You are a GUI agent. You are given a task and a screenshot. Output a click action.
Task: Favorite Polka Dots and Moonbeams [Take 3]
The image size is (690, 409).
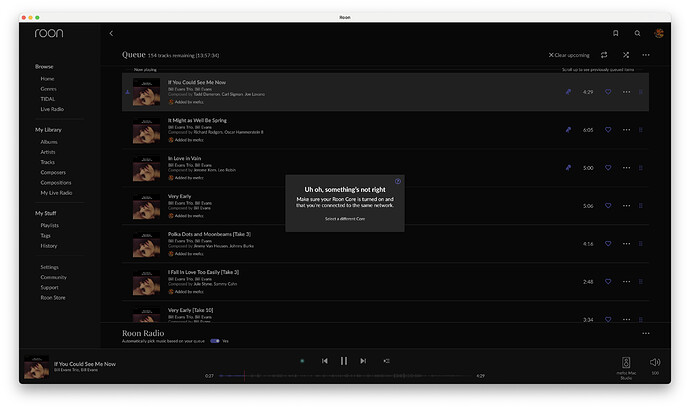[x=608, y=243]
